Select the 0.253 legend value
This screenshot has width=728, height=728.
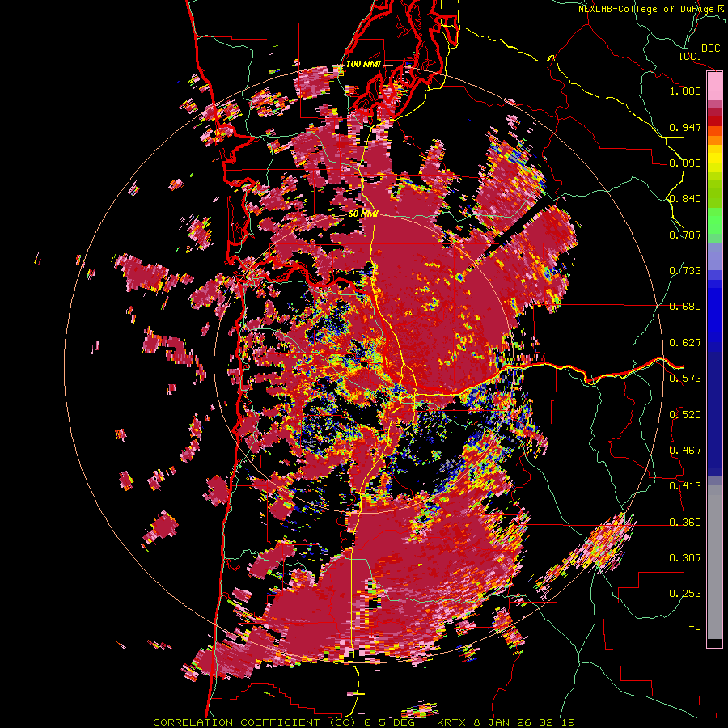coord(685,594)
